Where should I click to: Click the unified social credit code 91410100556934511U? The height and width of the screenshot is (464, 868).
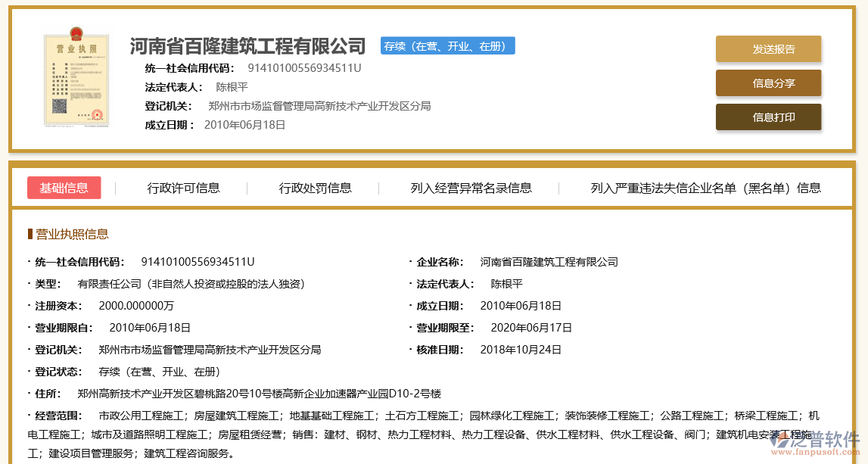pos(304,67)
